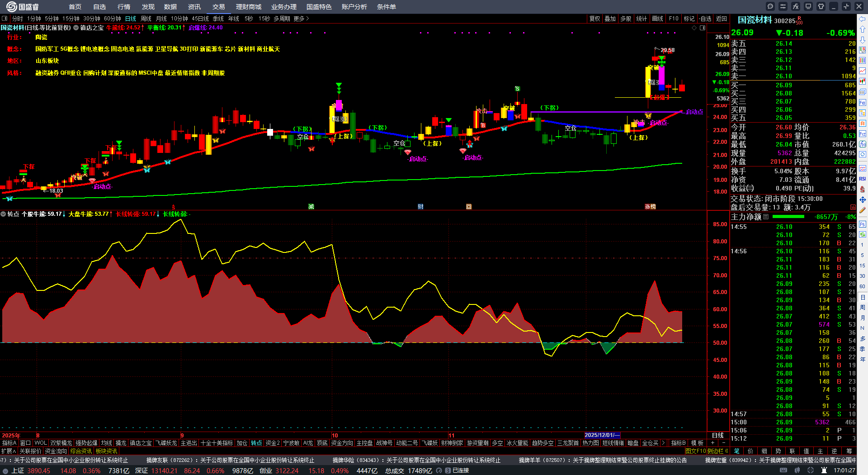Toggle the 镇店之宝 indicator circle icon

tap(76, 28)
